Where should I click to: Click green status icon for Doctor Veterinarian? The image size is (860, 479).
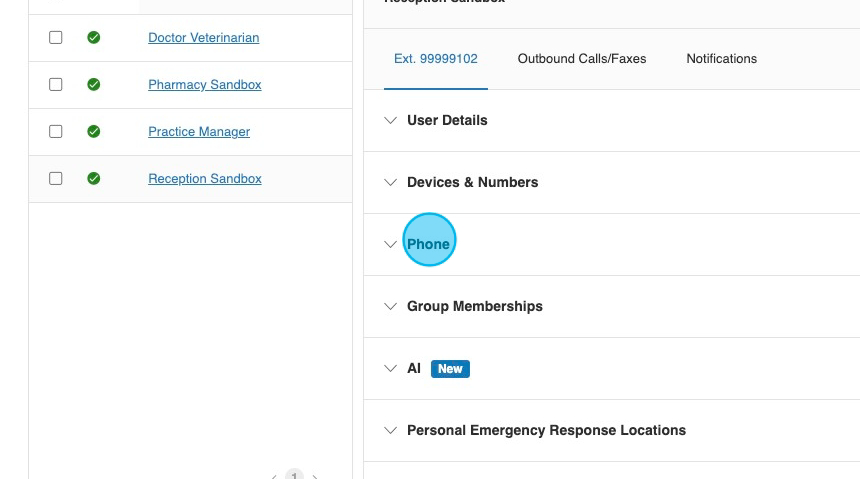point(94,38)
